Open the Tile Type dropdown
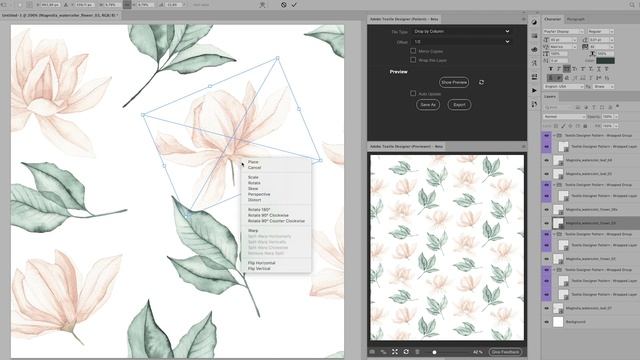Viewport: 640px width, 360px height. [461, 31]
